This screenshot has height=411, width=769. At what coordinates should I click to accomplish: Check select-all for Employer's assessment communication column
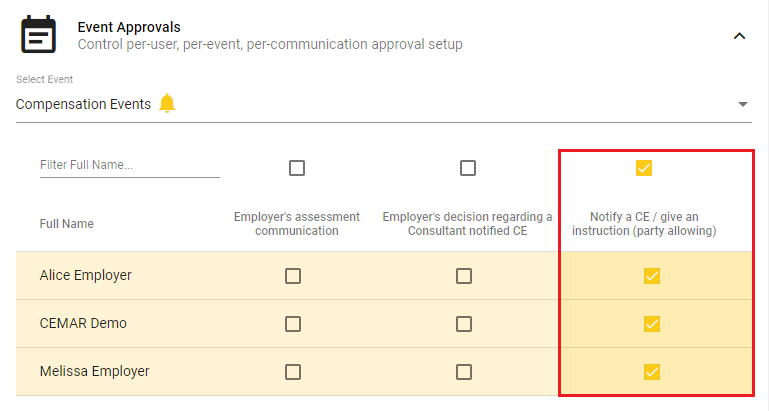point(297,168)
